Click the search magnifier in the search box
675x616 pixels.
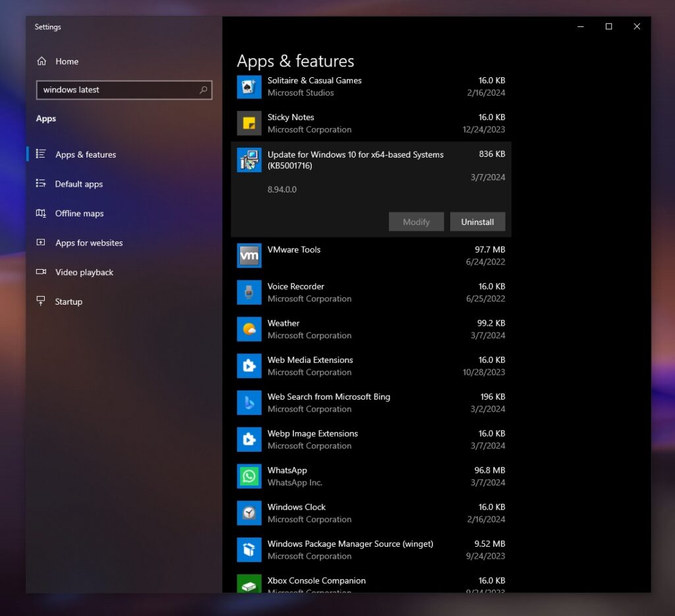click(204, 90)
